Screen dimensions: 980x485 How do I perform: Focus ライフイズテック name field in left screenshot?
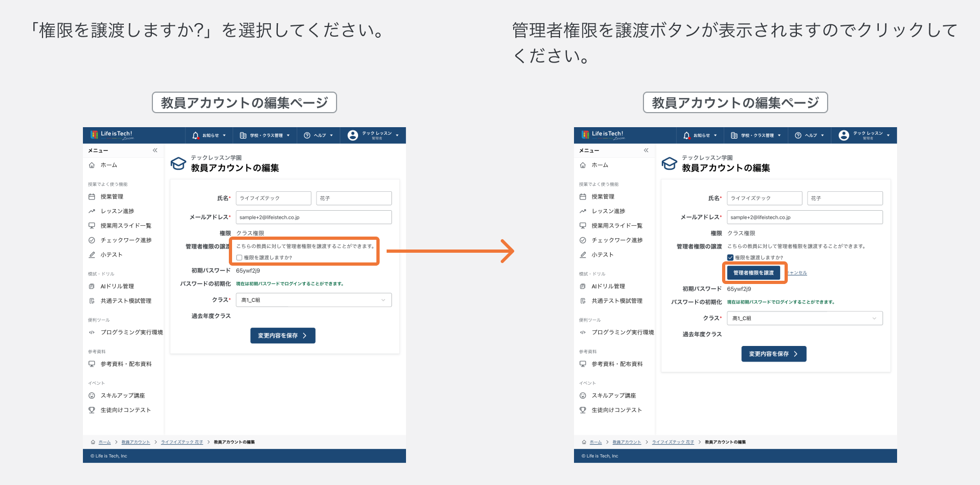[274, 198]
